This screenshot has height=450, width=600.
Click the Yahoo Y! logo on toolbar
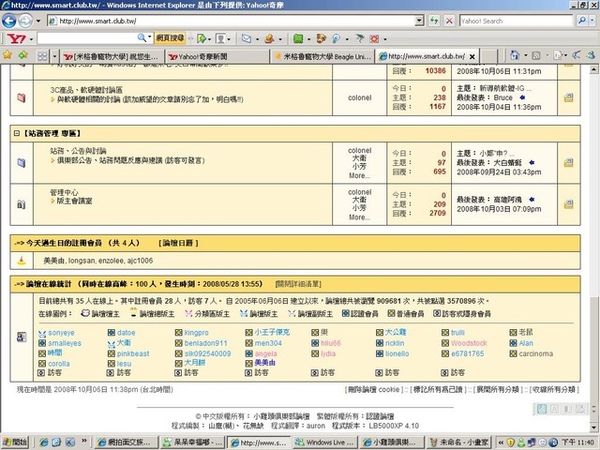[x=16, y=39]
